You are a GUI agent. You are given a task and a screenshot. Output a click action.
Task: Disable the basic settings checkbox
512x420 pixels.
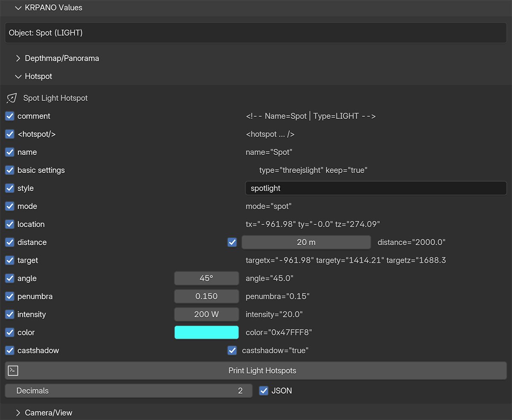pyautogui.click(x=10, y=170)
